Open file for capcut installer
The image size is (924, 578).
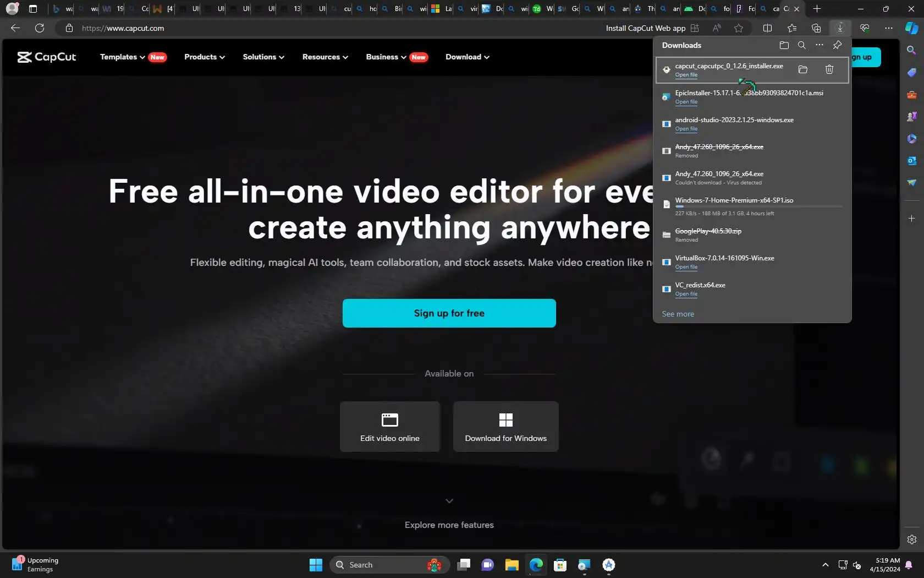point(686,75)
